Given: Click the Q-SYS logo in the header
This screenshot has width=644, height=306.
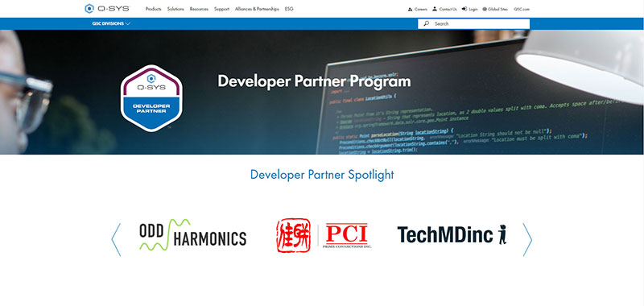Looking at the screenshot, I should (x=107, y=9).
